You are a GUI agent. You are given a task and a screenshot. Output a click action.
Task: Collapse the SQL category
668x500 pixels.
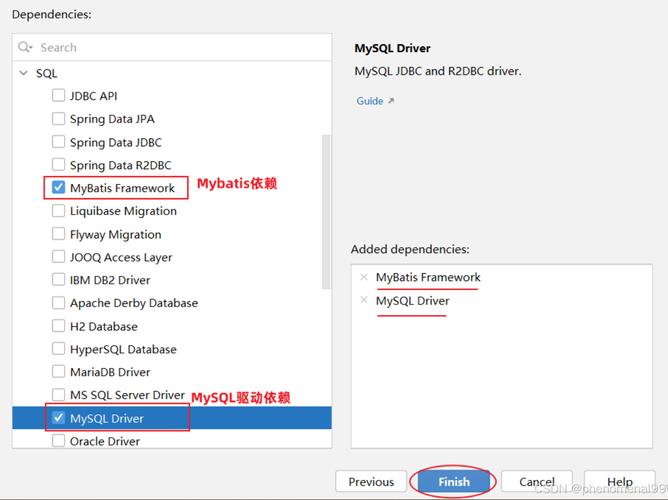pyautogui.click(x=24, y=73)
